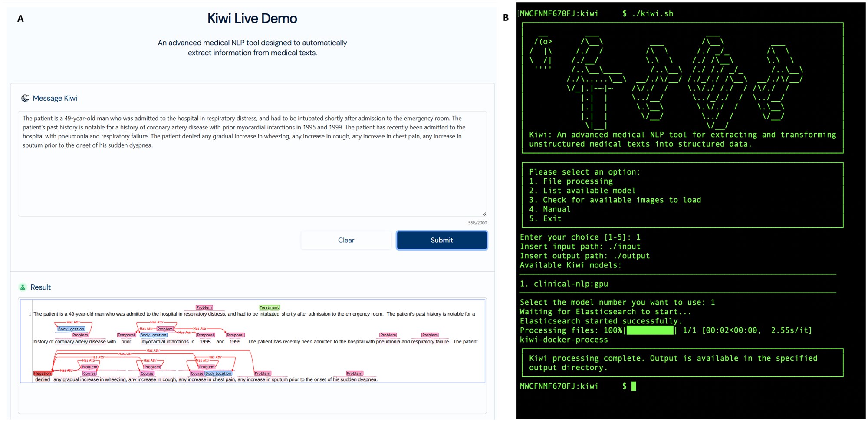Viewport: 868px width, 422px height.
Task: Click the green Result flask icon
Action: coord(23,287)
